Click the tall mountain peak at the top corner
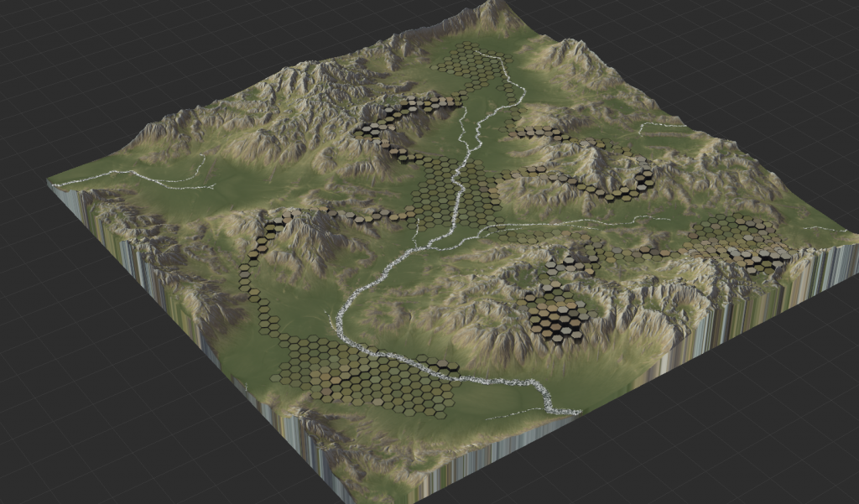This screenshot has height=504, width=859. [x=495, y=10]
